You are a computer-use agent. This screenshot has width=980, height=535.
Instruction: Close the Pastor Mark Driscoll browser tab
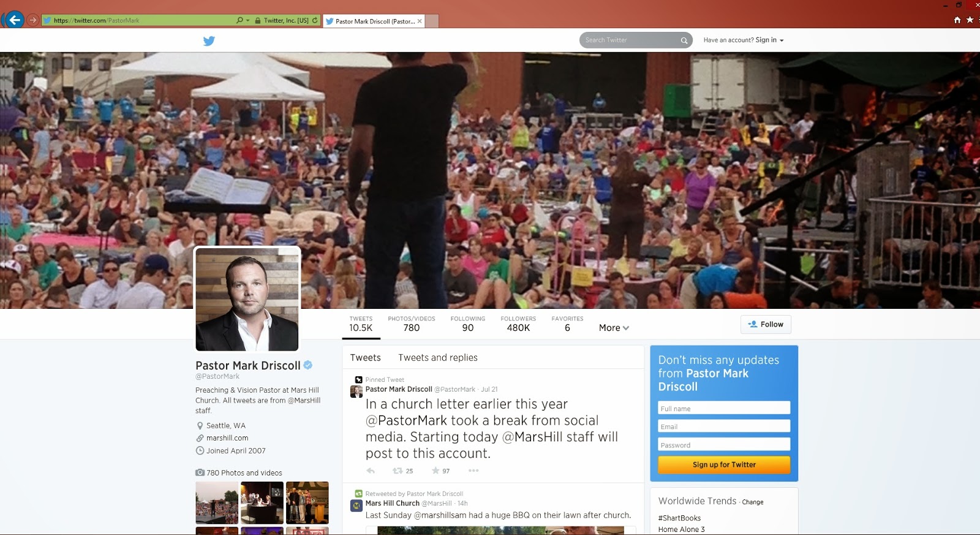pos(420,21)
